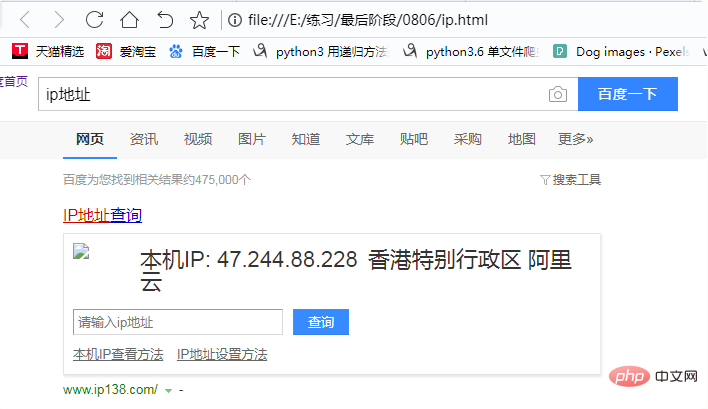Open the 本机IP查看方法 link
The width and height of the screenshot is (708, 409).
(118, 354)
